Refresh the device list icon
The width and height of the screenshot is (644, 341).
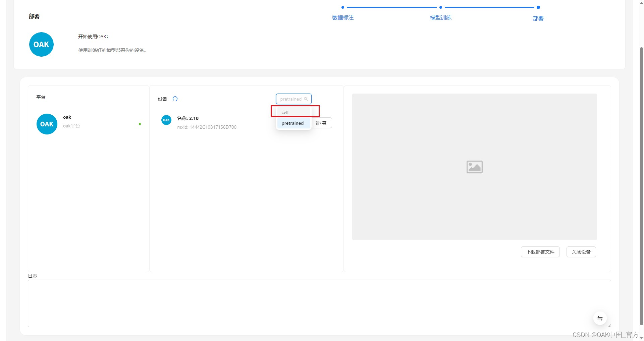(175, 99)
